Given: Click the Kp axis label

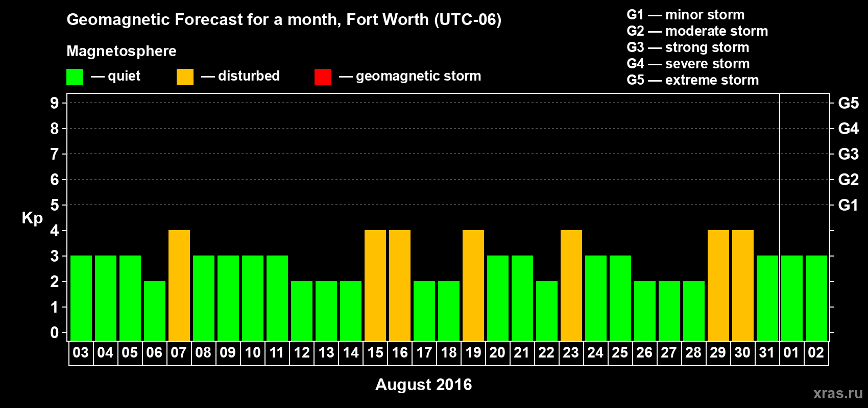Looking at the screenshot, I should [x=32, y=218].
